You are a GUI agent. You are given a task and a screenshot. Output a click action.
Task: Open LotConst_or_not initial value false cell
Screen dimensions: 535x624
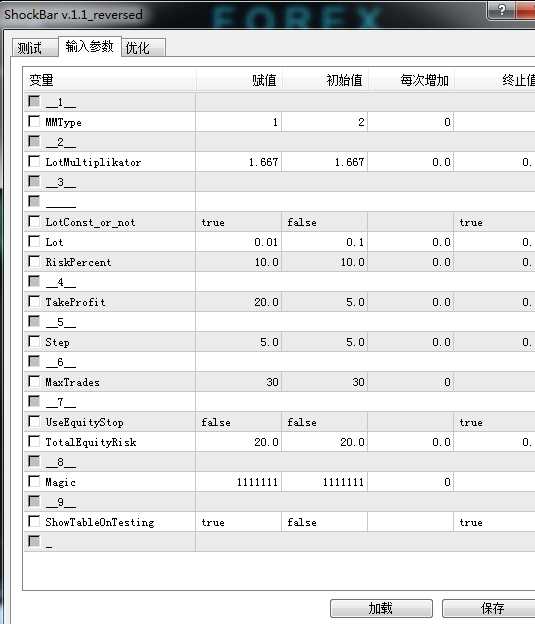coord(325,222)
